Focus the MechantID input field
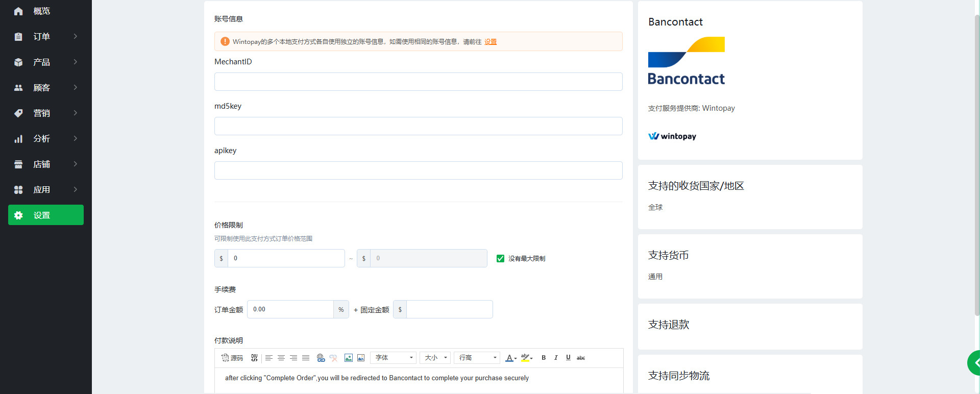This screenshot has height=394, width=980. 418,82
